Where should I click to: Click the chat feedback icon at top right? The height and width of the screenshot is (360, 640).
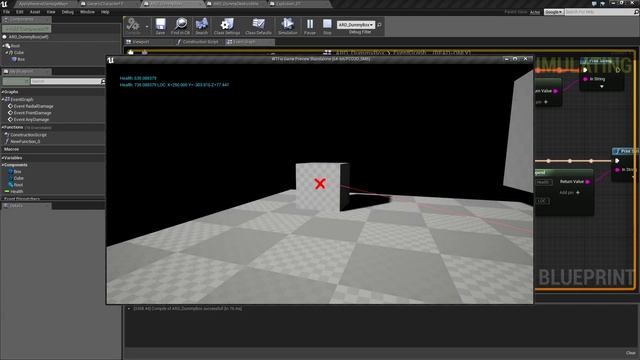[x=594, y=3]
